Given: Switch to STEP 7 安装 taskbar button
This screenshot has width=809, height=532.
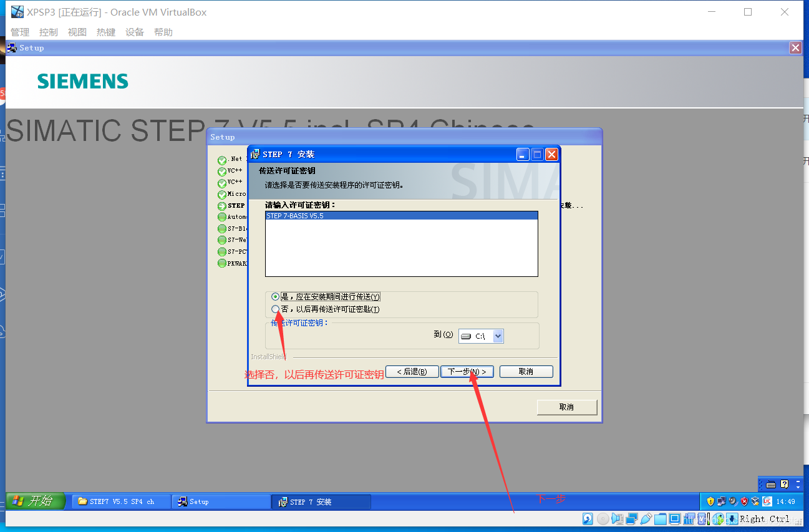Looking at the screenshot, I should pyautogui.click(x=321, y=501).
